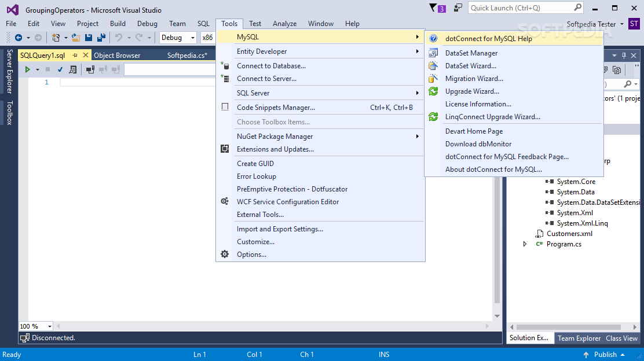Screen dimensions: 644x361
Task: Click the send feedback person icon
Action: pos(458,8)
